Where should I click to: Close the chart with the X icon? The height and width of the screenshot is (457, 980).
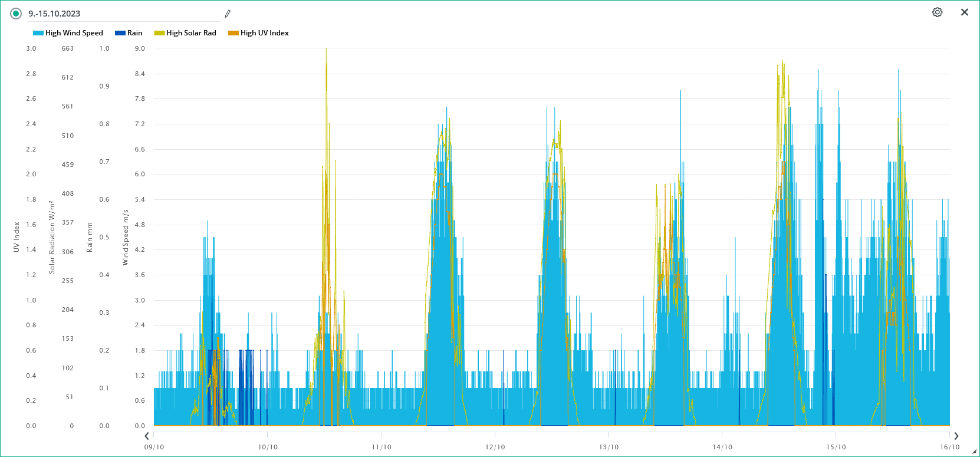(x=965, y=12)
